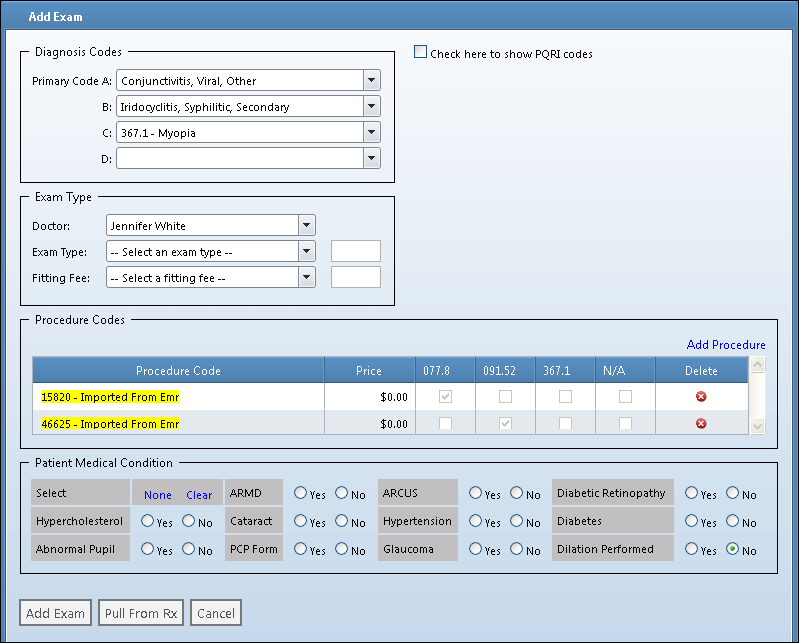The image size is (799, 643).
Task: Click the fitting fee price input field
Action: click(356, 277)
